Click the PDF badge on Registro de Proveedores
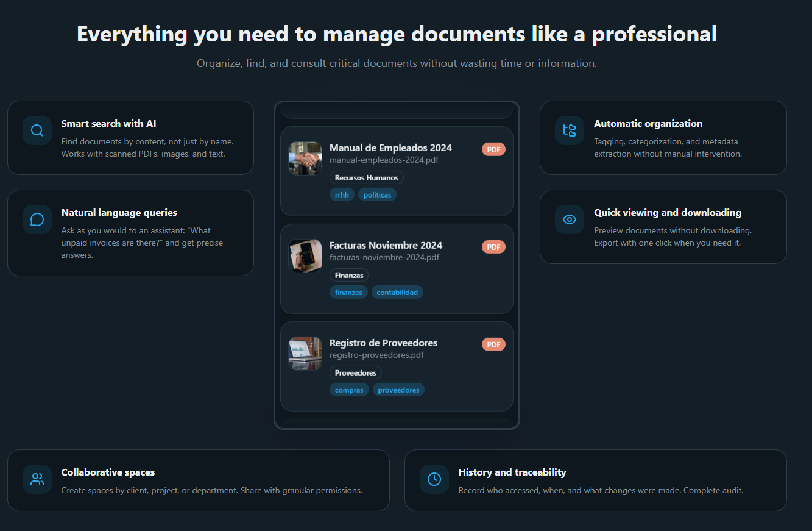 493,344
